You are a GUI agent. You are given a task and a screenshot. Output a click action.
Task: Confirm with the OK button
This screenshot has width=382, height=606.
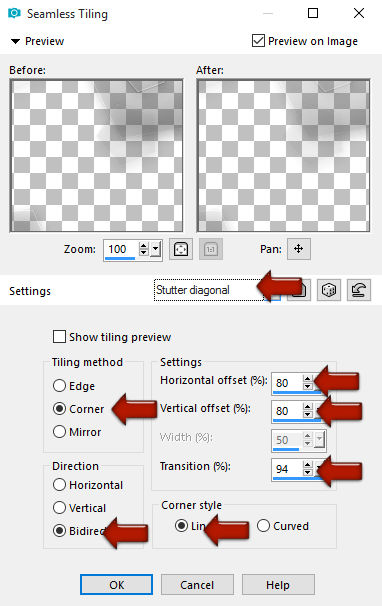116,585
